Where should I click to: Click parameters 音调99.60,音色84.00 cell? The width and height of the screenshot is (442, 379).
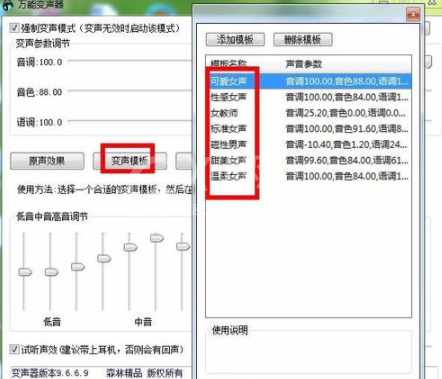tap(347, 160)
